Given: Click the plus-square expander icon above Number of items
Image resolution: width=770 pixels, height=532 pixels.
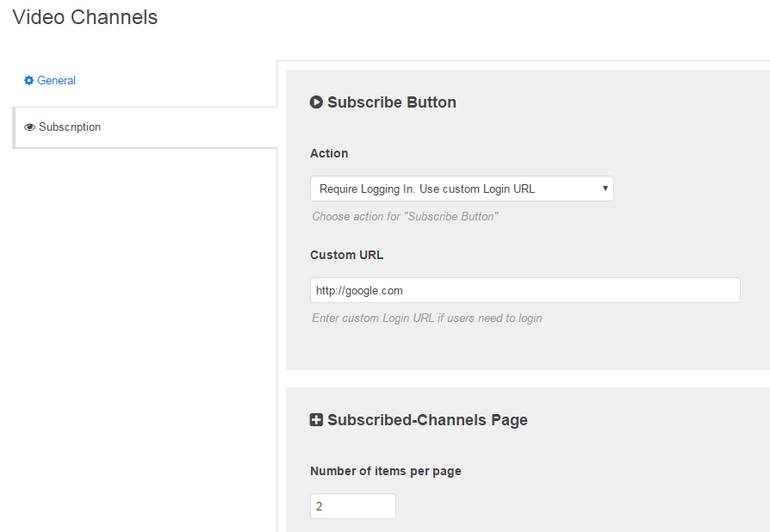Looking at the screenshot, I should tap(316, 419).
